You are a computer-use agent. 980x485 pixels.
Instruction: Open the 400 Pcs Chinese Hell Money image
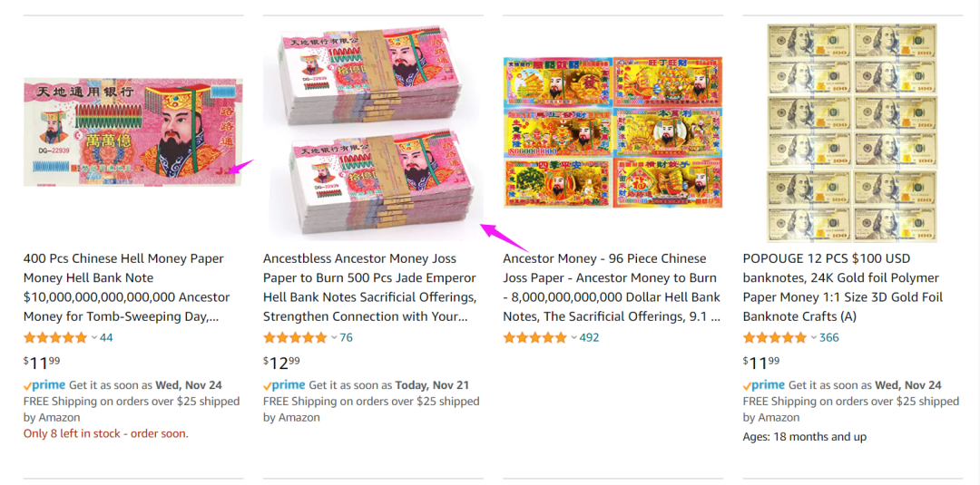tap(133, 131)
